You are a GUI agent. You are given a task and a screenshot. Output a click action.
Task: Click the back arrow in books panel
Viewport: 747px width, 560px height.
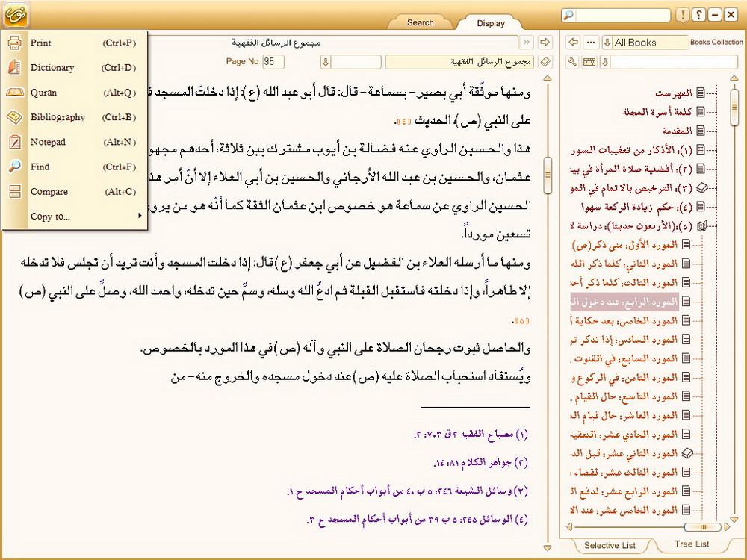[x=574, y=43]
